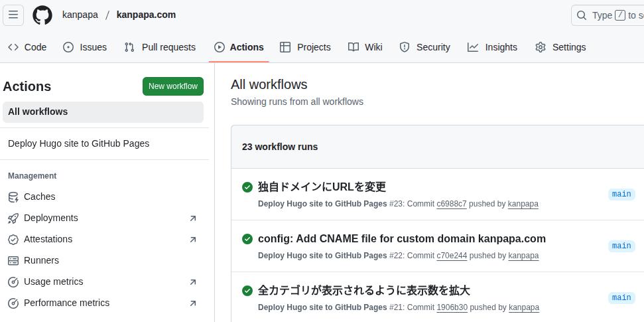Click main branch label on run #21
The image size is (644, 322).
(621, 297)
